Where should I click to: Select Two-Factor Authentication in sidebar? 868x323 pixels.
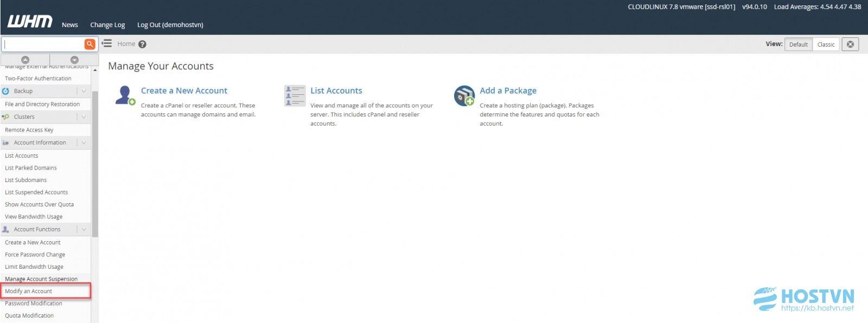click(38, 79)
